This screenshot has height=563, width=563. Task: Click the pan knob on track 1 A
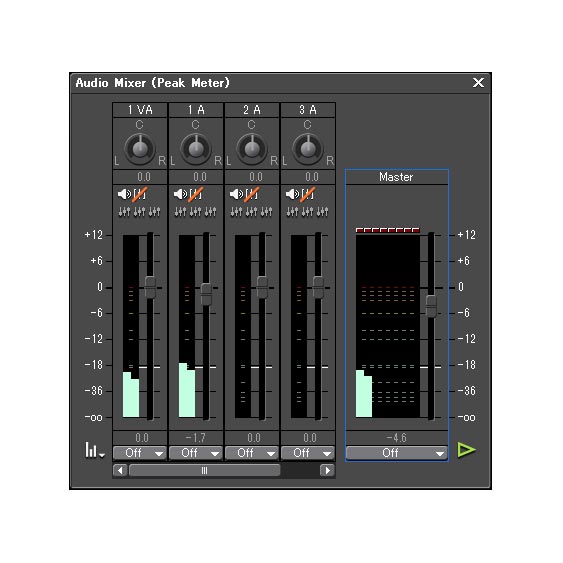pos(196,149)
